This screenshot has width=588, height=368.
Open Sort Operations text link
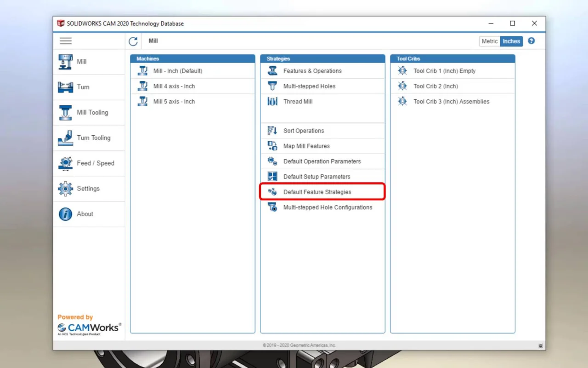click(x=304, y=131)
